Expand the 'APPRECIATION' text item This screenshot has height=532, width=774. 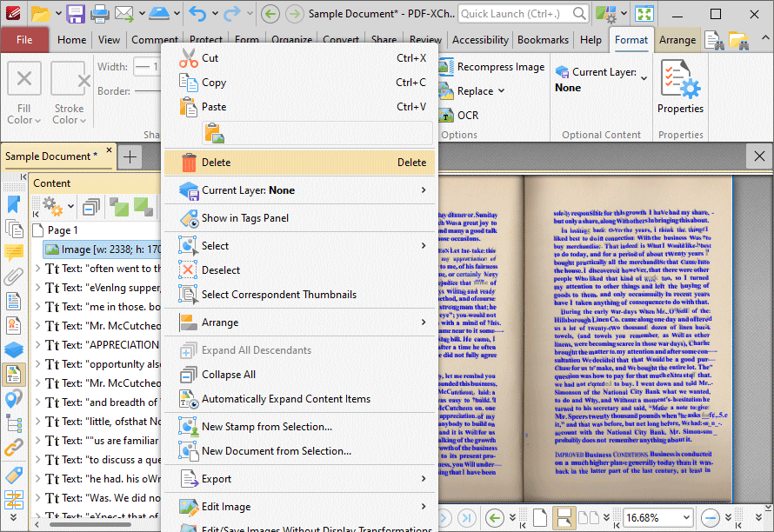pyautogui.click(x=37, y=344)
